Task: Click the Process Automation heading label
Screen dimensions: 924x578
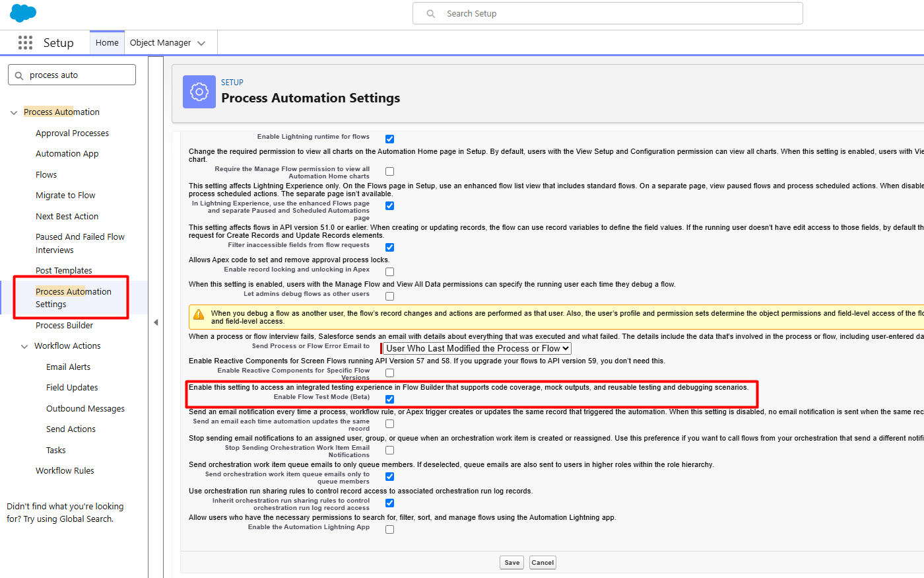Action: point(61,112)
